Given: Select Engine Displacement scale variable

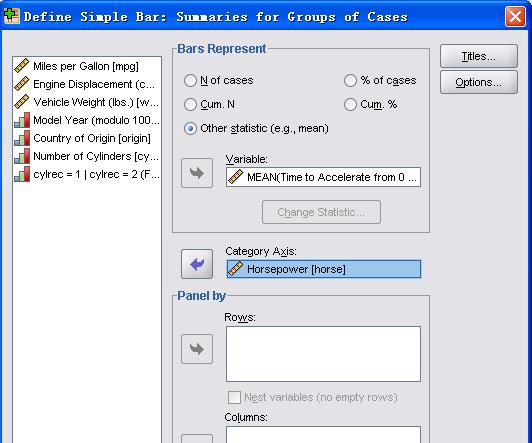Looking at the screenshot, I should 86,84.
